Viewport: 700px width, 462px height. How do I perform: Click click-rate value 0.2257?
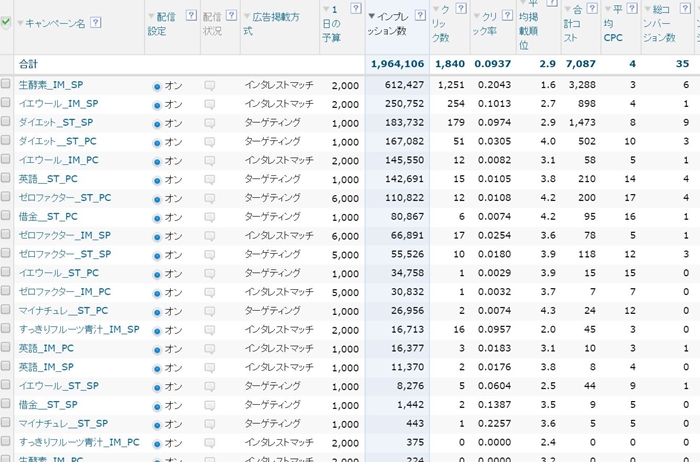[x=494, y=423]
